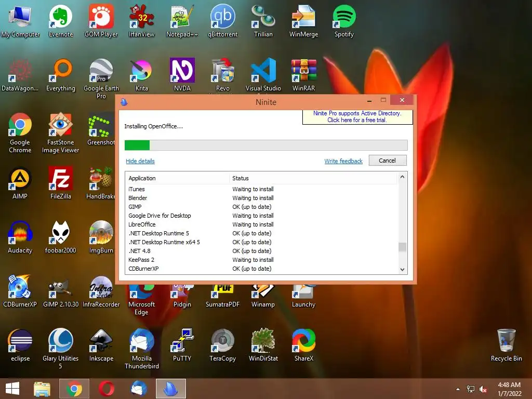Select the Spotify shortcut
Screen dimensions: 532x399
344,21
